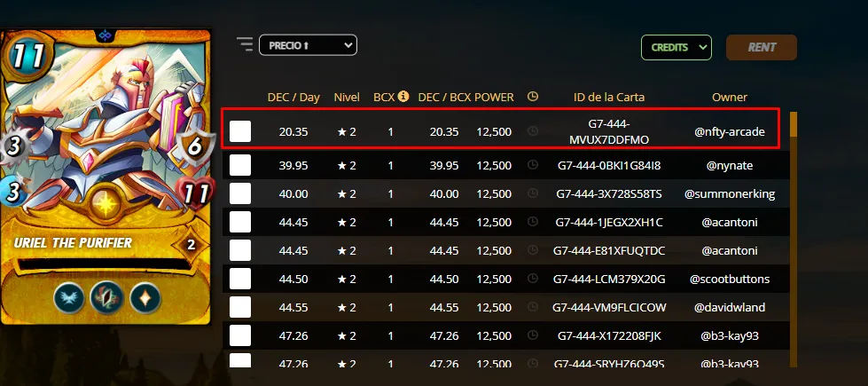
Task: Click card ID G7-444-3X728S58TS
Action: coord(609,193)
